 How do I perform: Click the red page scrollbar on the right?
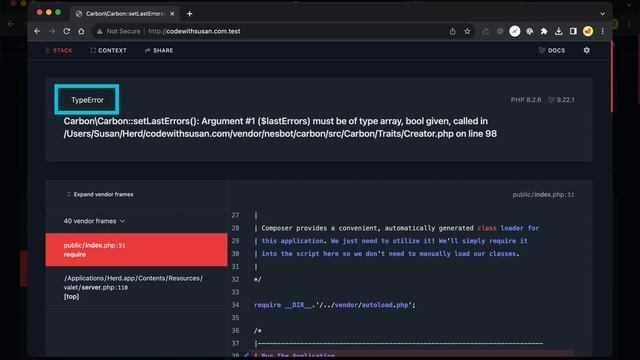[x=611, y=77]
